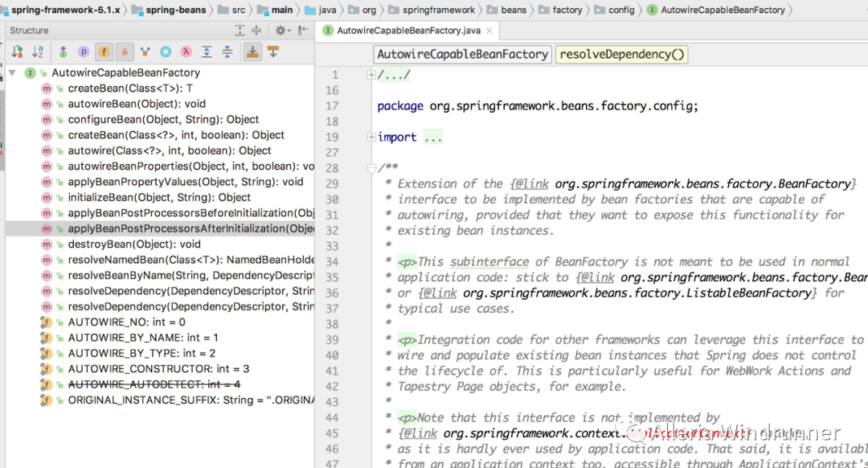Toggle the Show Fields filter off
The width and height of the screenshot is (868, 468).
click(104, 51)
